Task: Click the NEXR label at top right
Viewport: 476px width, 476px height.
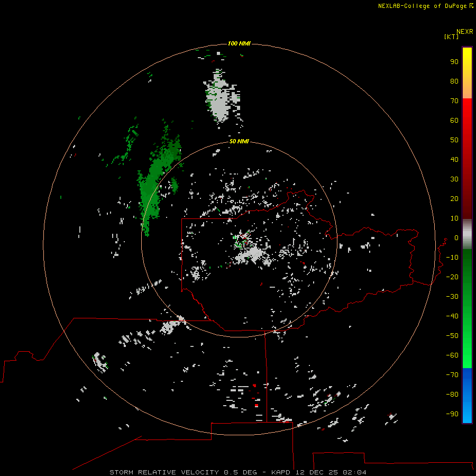Action: click(465, 32)
